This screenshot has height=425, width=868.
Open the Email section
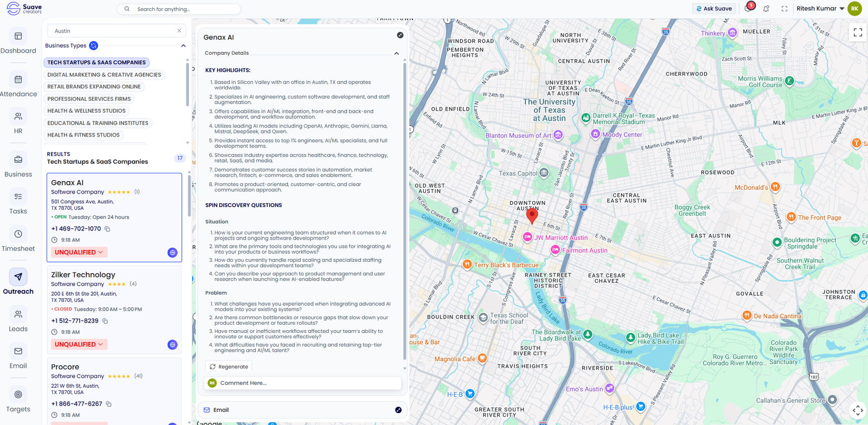303,410
